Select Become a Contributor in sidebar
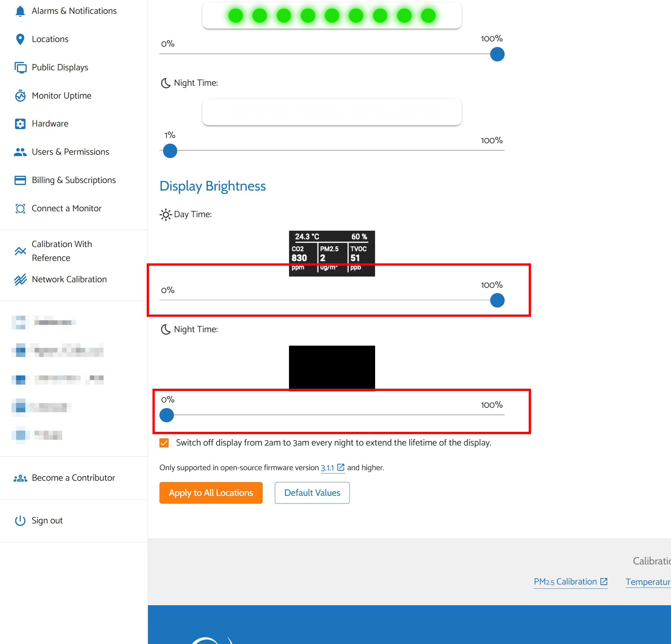Screen dimensions: 671x644 (73, 478)
